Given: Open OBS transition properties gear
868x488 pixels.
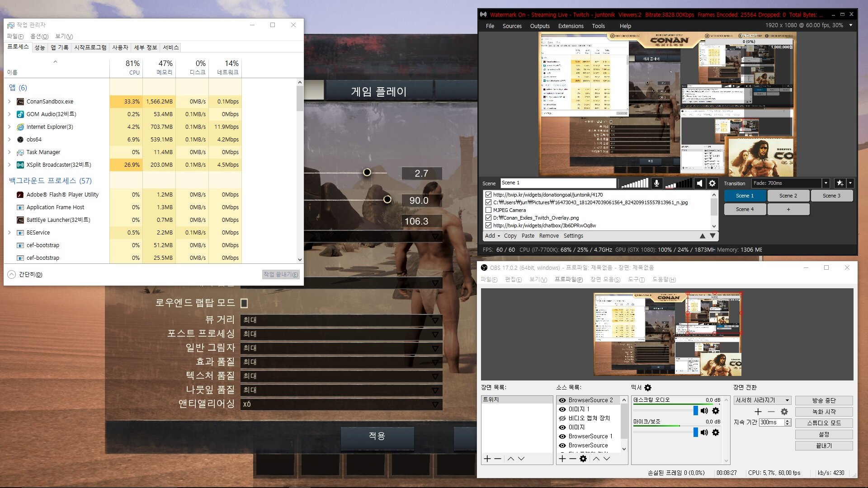Looking at the screenshot, I should click(784, 412).
